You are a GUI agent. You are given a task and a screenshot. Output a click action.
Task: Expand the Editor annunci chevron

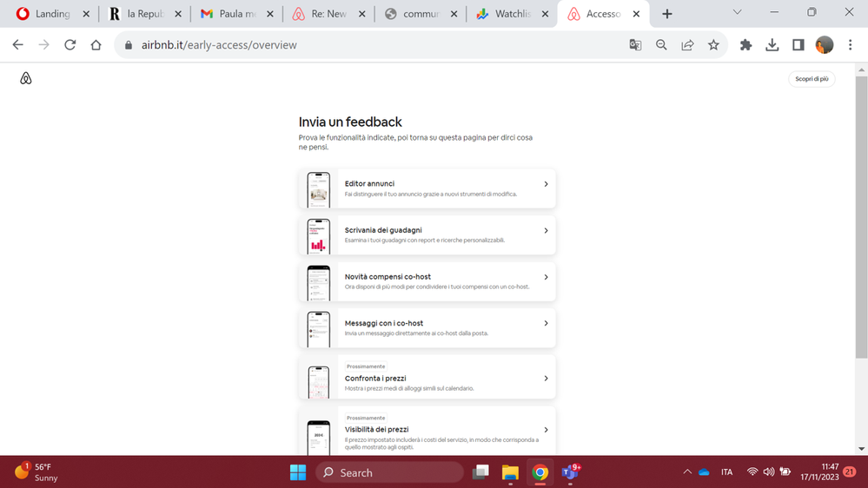(546, 184)
